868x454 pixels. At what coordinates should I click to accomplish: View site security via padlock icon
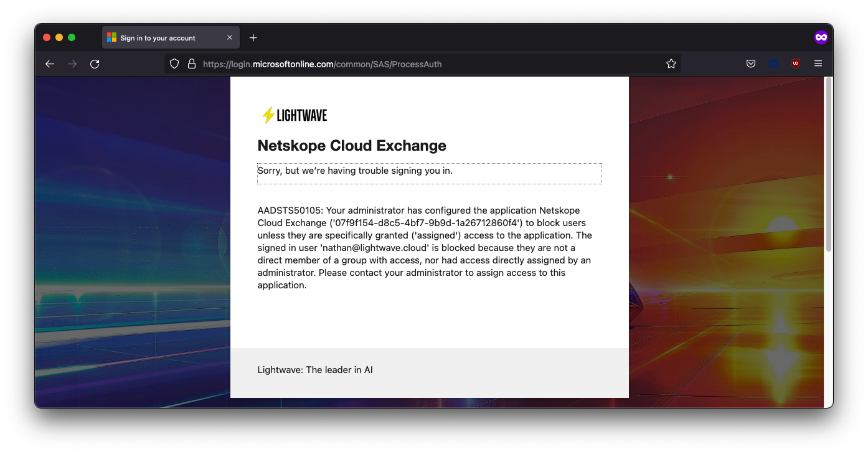tap(192, 64)
